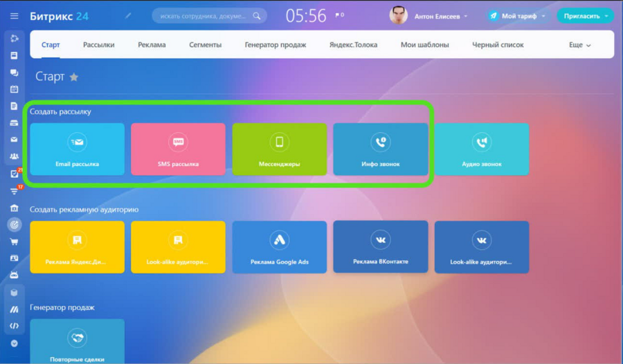623x364 pixels.
Task: Open the collaboration circles sidebar icon
Action: pyautogui.click(x=15, y=39)
